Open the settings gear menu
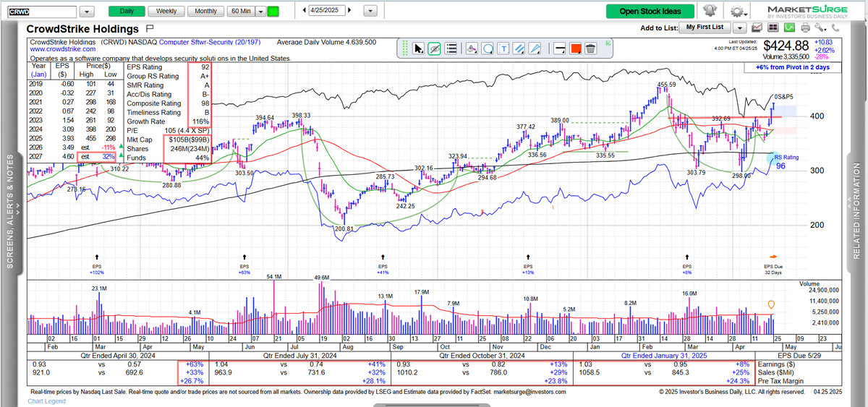The image size is (868, 407). coord(738,12)
